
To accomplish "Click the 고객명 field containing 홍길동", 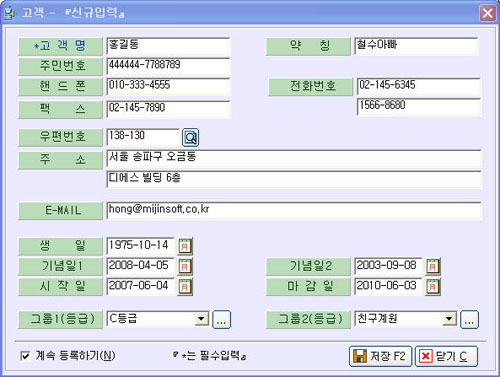I will [168, 46].
